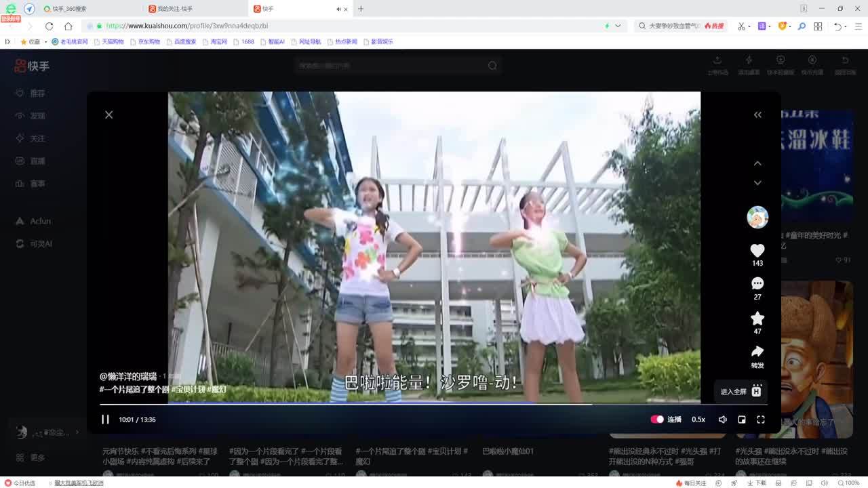Screen dimensions: 868x488
Task: Collapse the side panel with double chevron
Action: [x=757, y=115]
